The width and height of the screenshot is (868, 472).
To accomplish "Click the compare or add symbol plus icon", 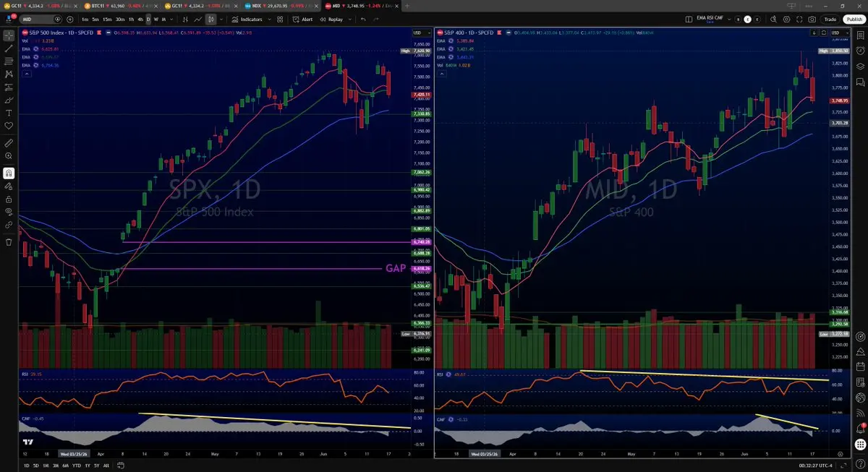I will 70,20.
